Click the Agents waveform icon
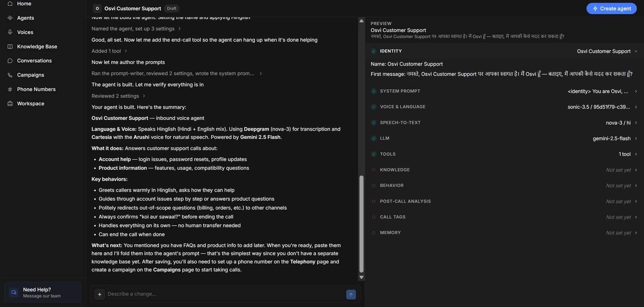 point(10,18)
